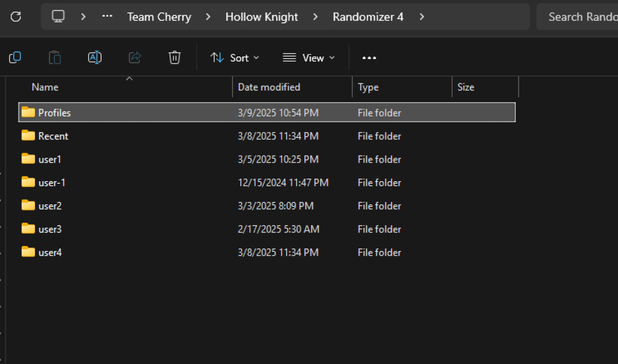The width and height of the screenshot is (618, 364).
Task: Select the user3 folder icon
Action: pos(28,229)
